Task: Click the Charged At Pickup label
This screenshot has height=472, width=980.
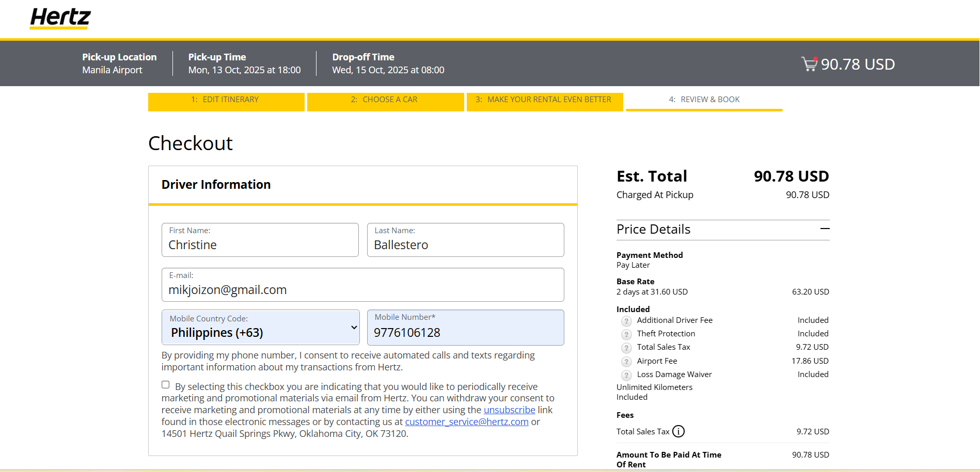Action: 655,195
